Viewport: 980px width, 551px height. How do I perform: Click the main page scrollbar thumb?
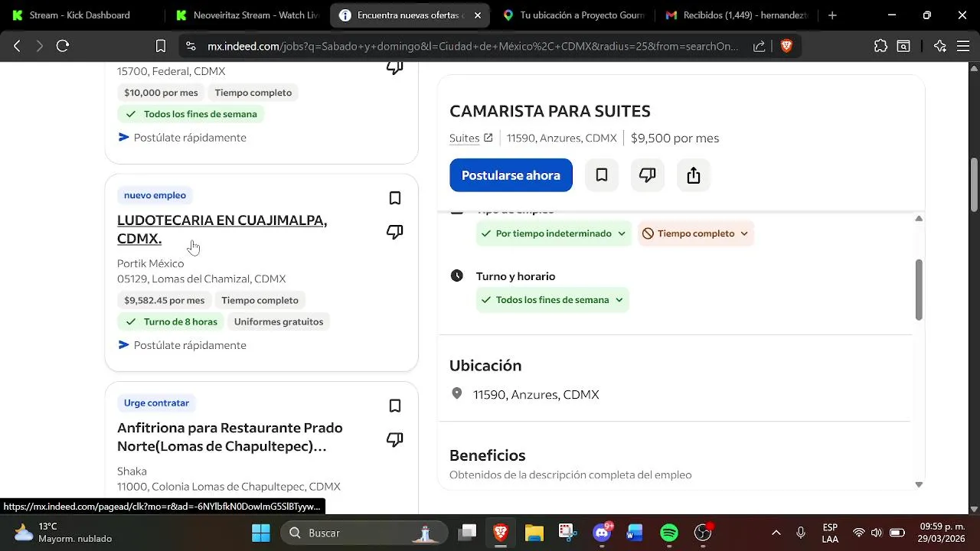click(x=974, y=184)
